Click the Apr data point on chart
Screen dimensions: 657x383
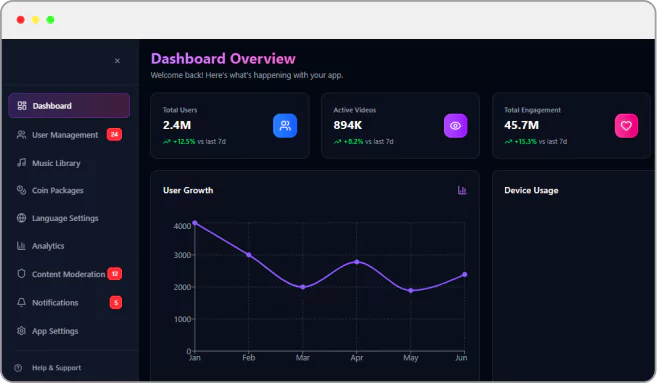pyautogui.click(x=357, y=262)
